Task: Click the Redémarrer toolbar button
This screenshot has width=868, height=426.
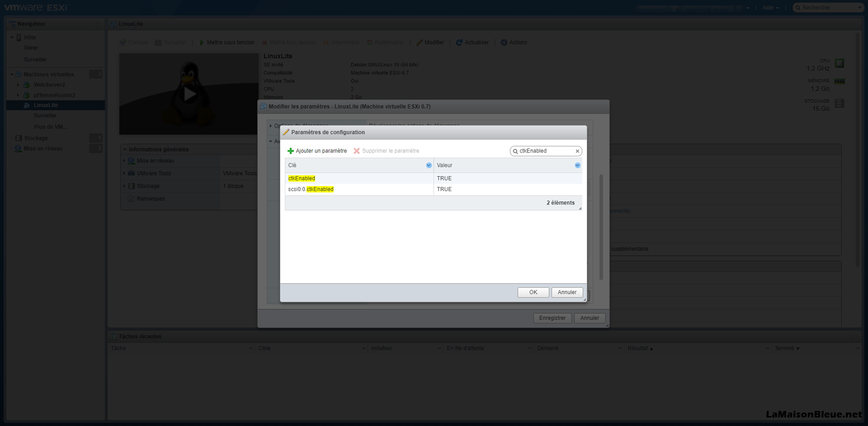Action: pyautogui.click(x=385, y=42)
